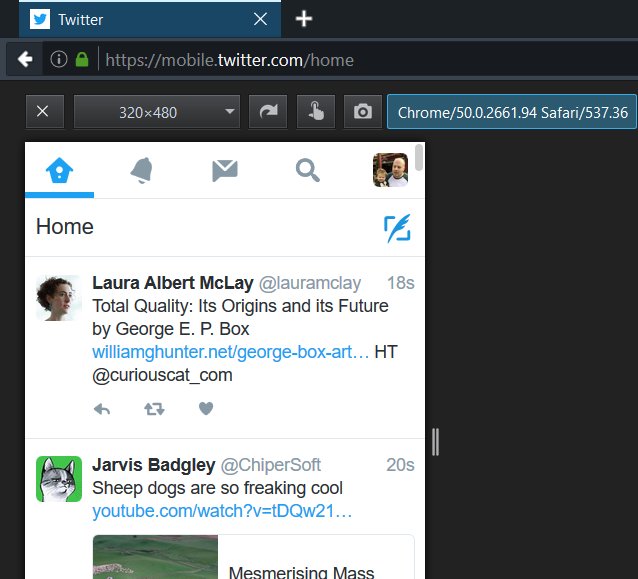
Task: Click the Total Quality tweet text
Action: click(x=240, y=318)
